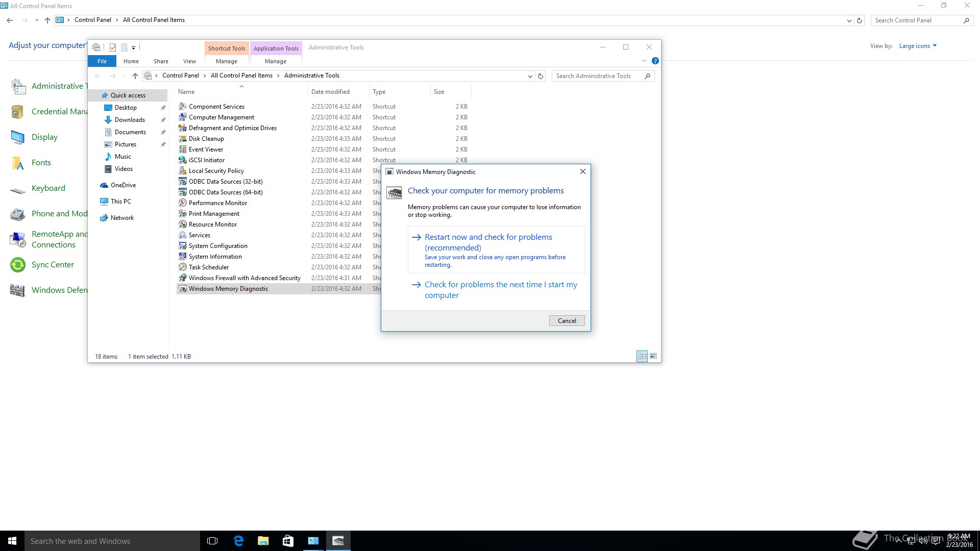Click Properties icon in quick access toolbar
980x551 pixels.
[113, 47]
